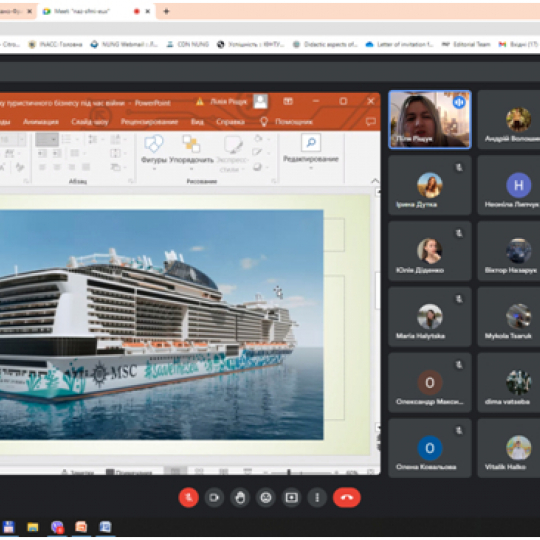Switch to slide sorter view icon
Viewport: 540px width, 540px height.
click(x=199, y=471)
